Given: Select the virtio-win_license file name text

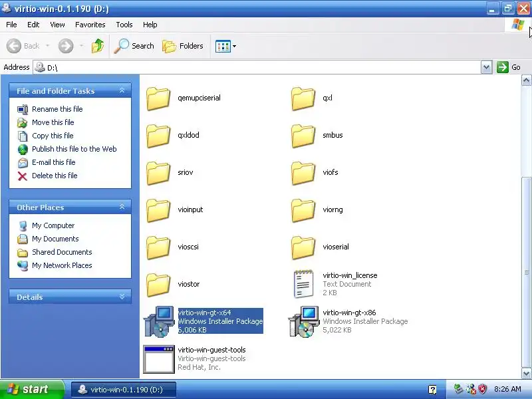Looking at the screenshot, I should click(350, 275).
